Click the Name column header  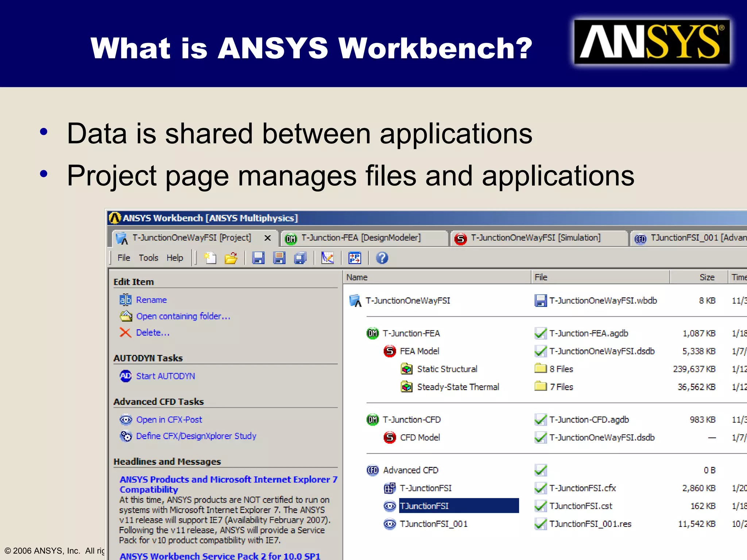click(x=437, y=277)
